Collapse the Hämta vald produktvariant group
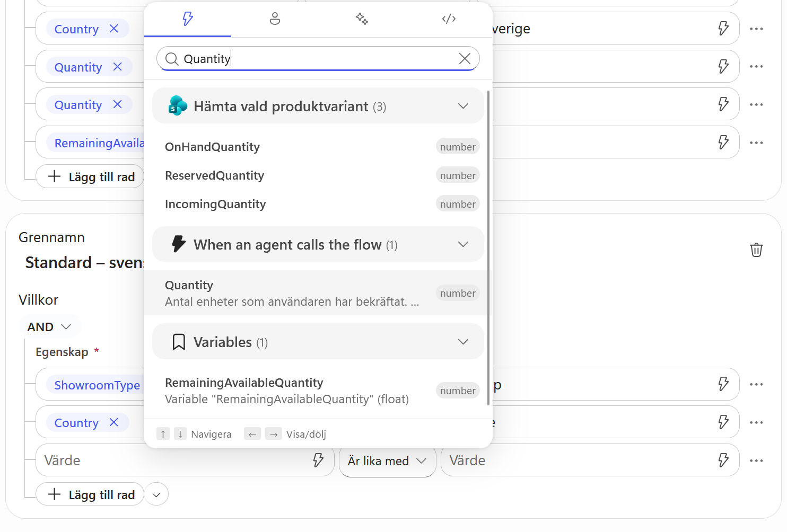The width and height of the screenshot is (787, 532). click(x=463, y=106)
